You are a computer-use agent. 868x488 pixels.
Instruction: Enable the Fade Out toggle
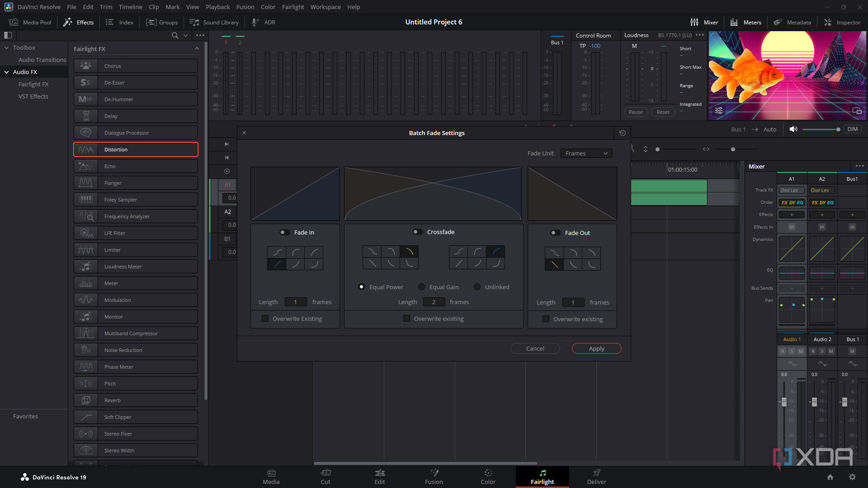coord(555,233)
